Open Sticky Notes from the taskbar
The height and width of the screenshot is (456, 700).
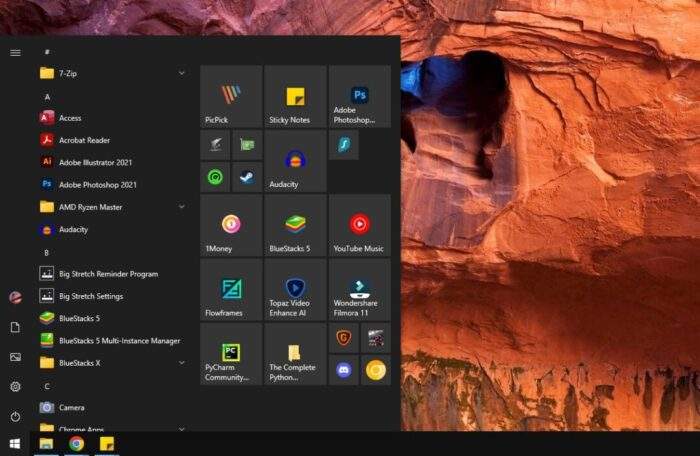point(107,443)
